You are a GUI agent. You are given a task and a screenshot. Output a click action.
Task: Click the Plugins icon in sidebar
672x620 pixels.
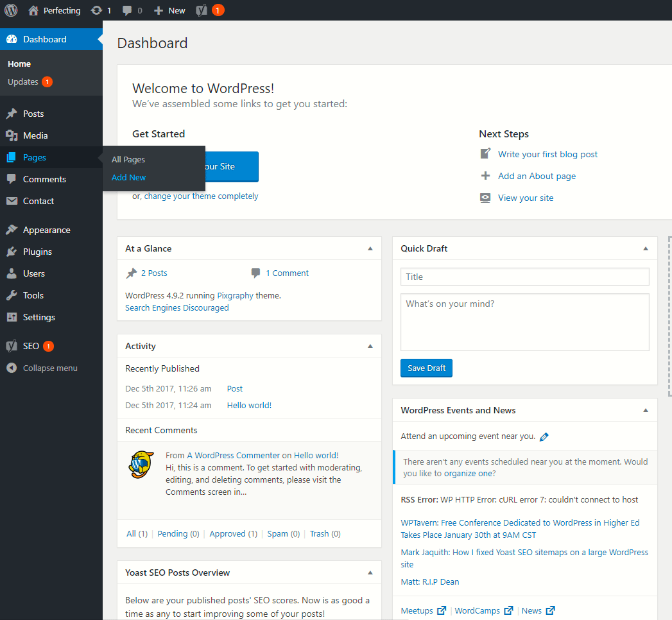(x=12, y=252)
